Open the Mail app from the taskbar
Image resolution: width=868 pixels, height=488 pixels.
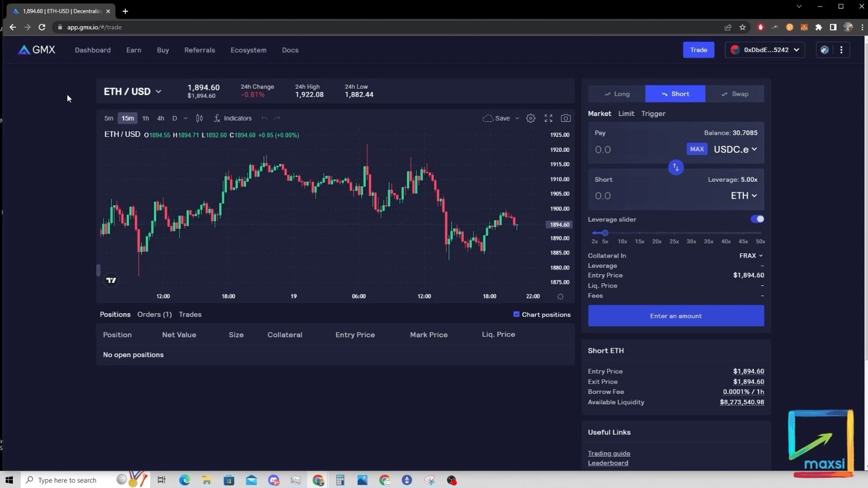click(251, 480)
